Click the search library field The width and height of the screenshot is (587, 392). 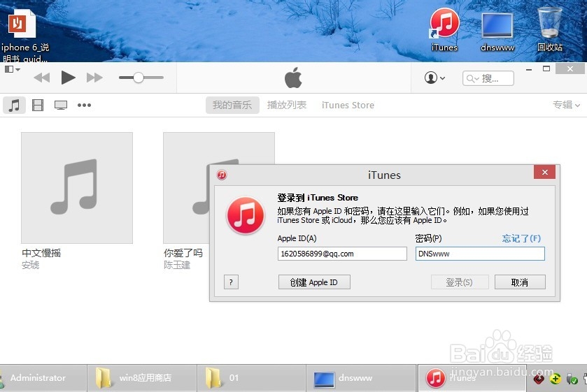(x=488, y=78)
